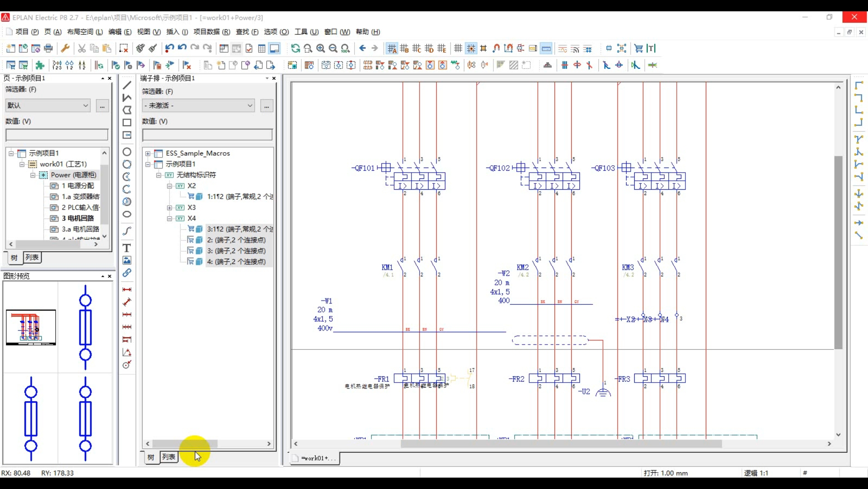The width and height of the screenshot is (868, 489).
Task: Click the 数值 input field in page navigator
Action: pos(57,135)
